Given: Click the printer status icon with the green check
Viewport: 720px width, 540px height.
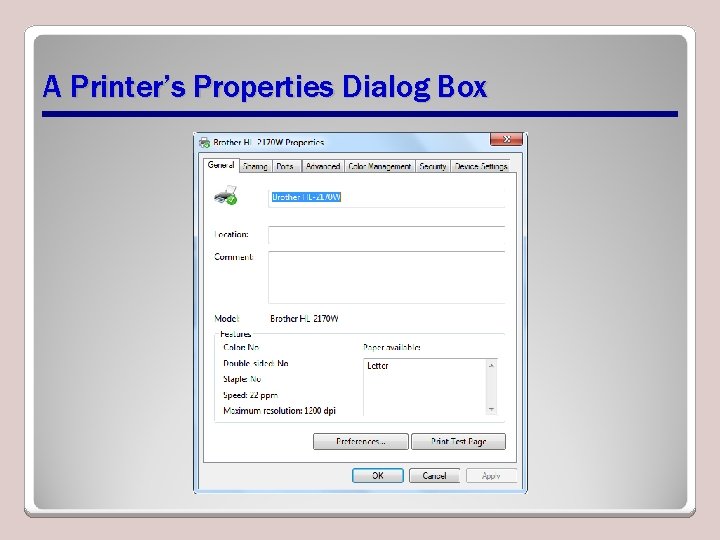Looking at the screenshot, I should (225, 196).
